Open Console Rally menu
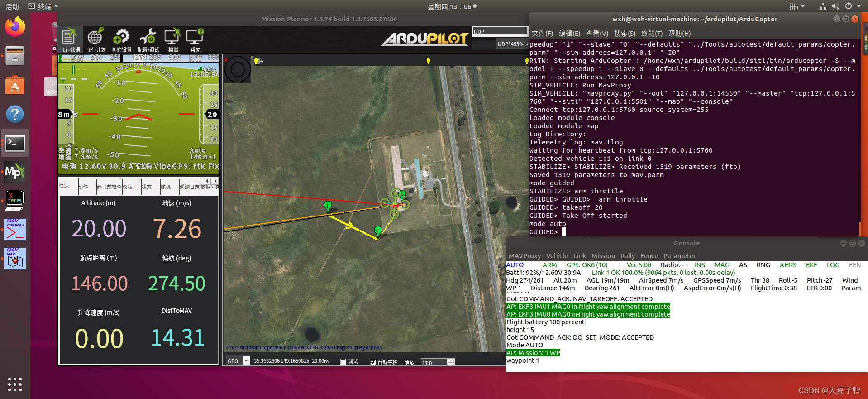The height and width of the screenshot is (399, 868). tap(627, 256)
